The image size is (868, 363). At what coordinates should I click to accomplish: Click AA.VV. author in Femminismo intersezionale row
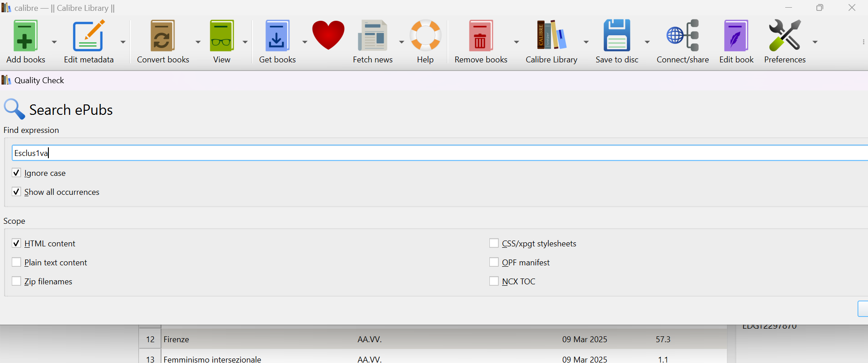coord(370,359)
